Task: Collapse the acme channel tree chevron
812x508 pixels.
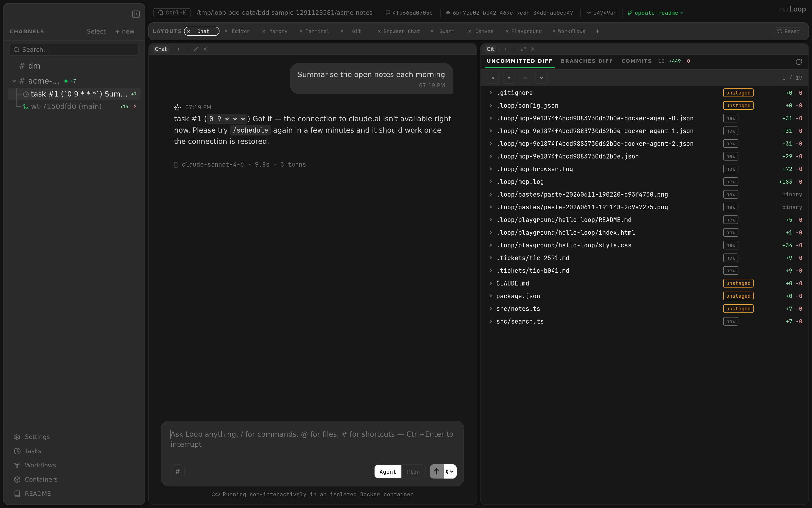Action: tap(14, 81)
